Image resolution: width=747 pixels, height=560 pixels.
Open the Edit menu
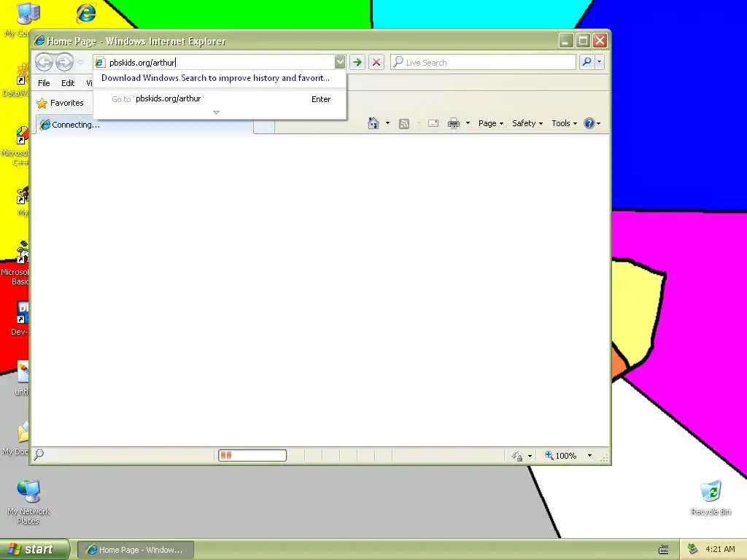[68, 83]
